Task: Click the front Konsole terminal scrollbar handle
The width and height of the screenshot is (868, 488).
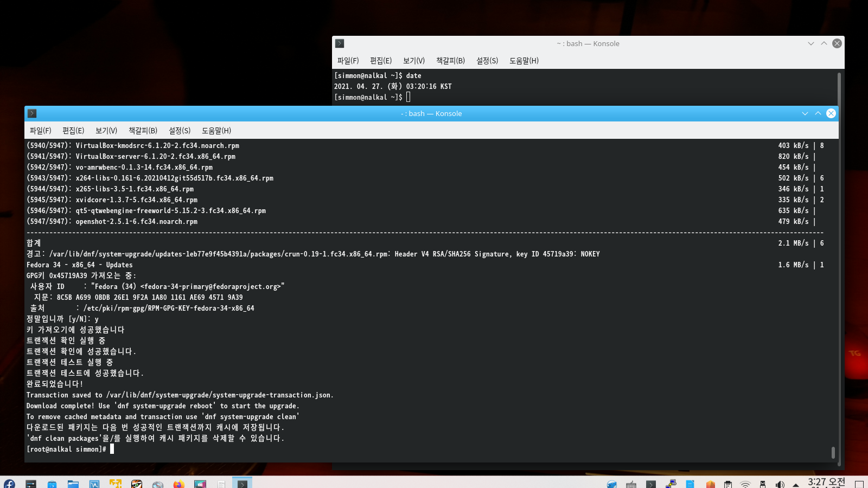Action: click(x=833, y=452)
